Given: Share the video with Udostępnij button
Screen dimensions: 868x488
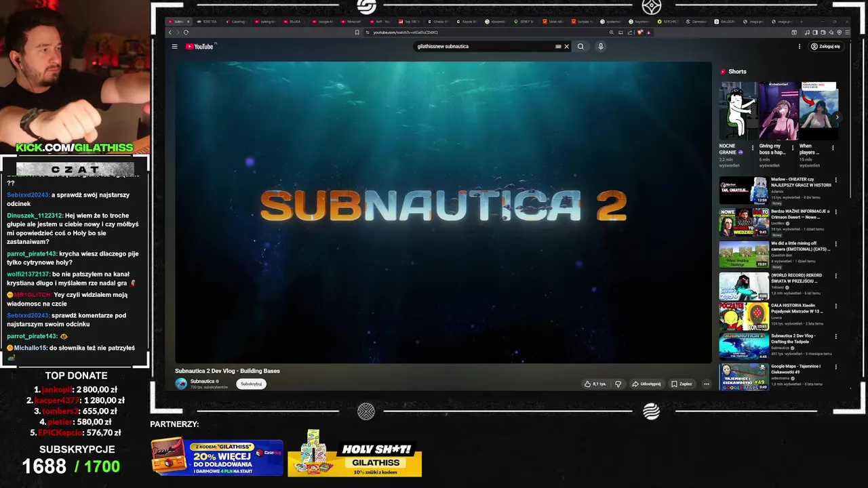Looking at the screenshot, I should tap(646, 384).
